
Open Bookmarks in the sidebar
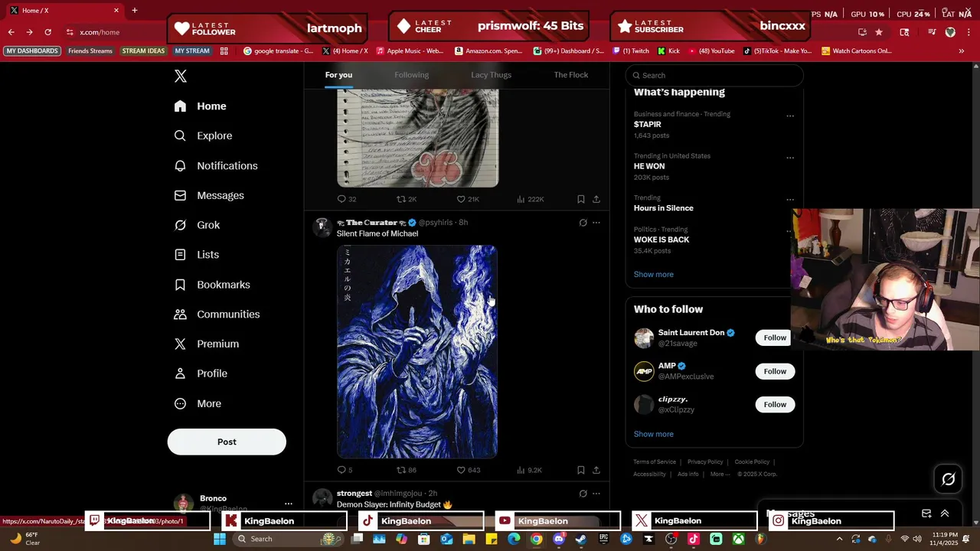(x=212, y=285)
